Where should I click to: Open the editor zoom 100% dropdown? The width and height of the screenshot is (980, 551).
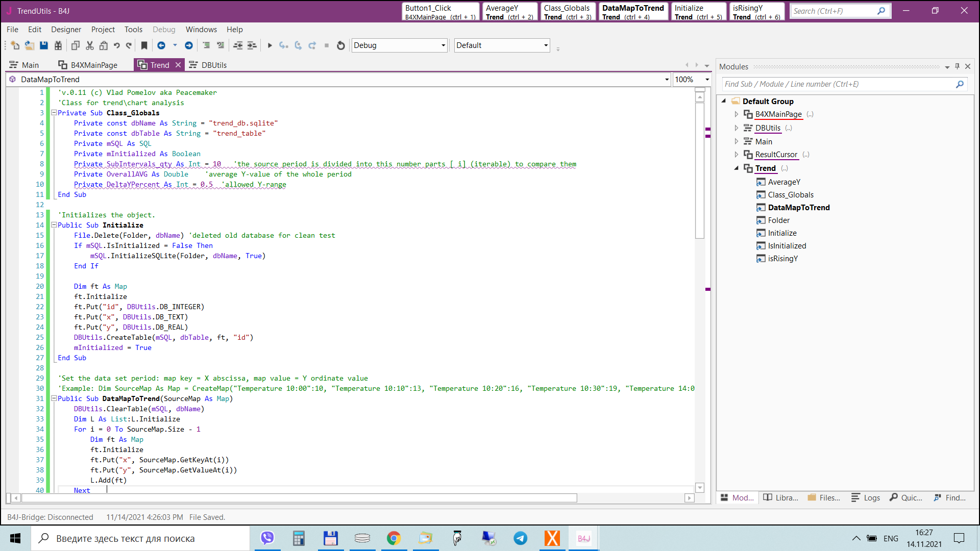(x=707, y=80)
